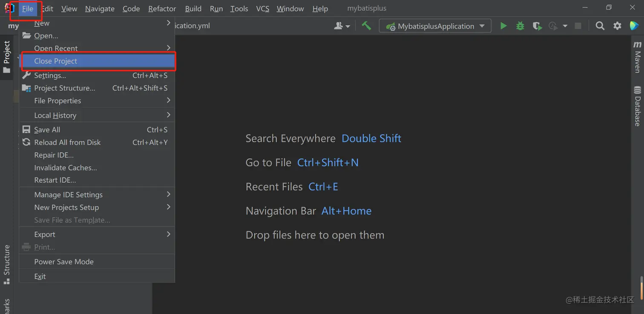Toggle the Structure tool window

7,264
